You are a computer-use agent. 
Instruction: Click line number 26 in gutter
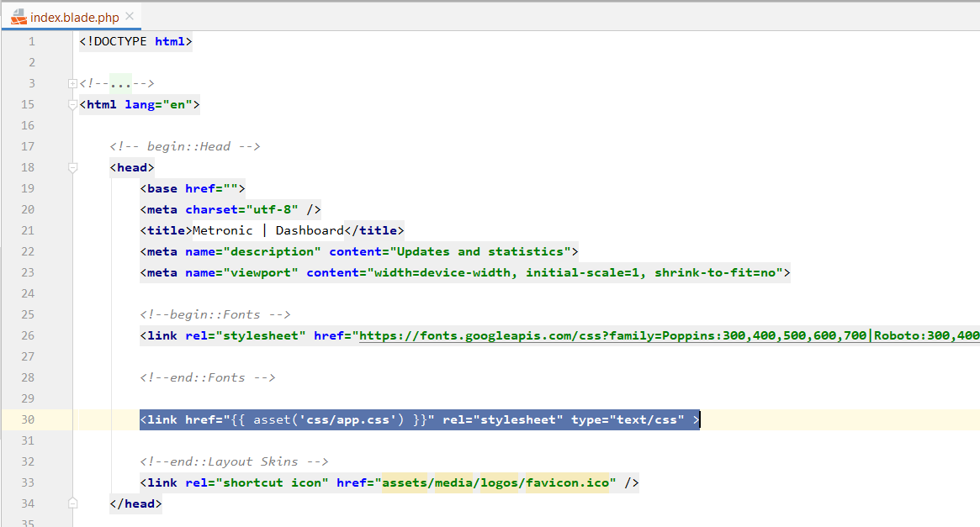point(28,335)
